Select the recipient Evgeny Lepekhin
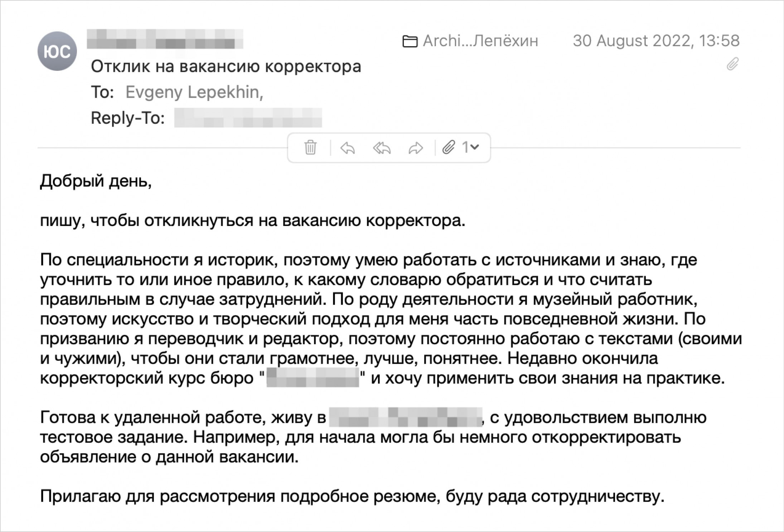 (194, 92)
